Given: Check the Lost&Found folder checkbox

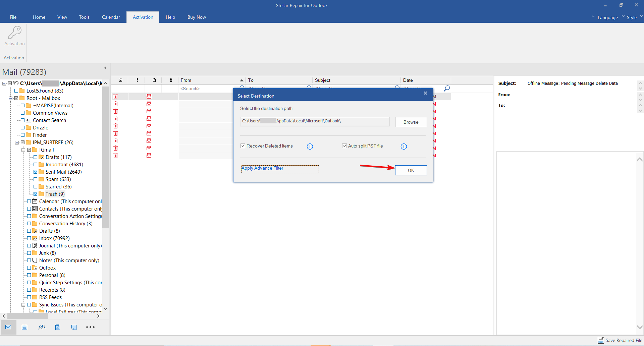Looking at the screenshot, I should 16,91.
